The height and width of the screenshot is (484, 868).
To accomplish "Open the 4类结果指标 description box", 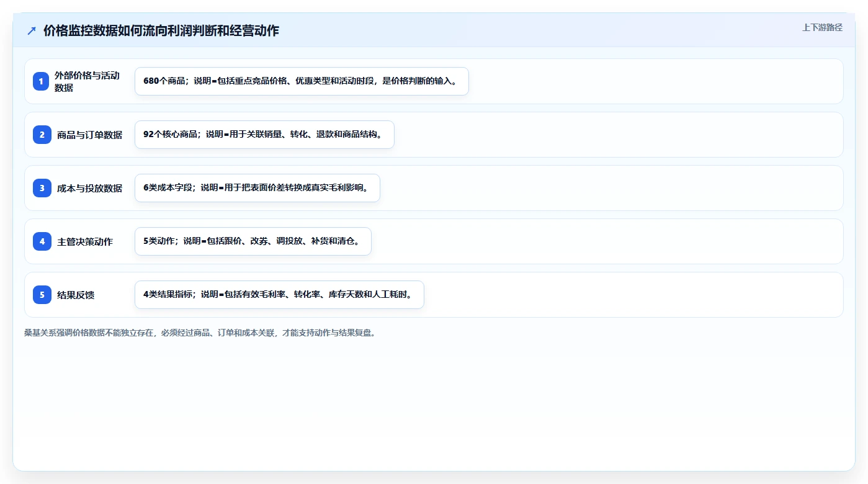I will pyautogui.click(x=279, y=295).
